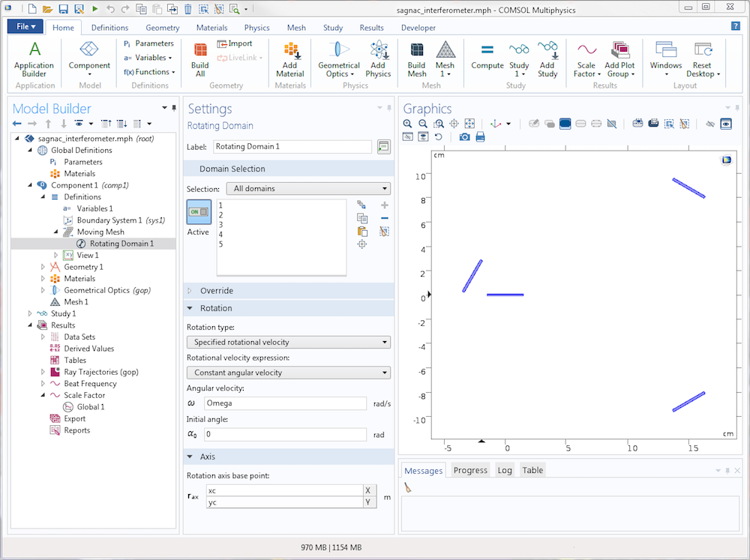This screenshot has height=560, width=750.
Task: Switch to the Table tab
Action: click(x=532, y=471)
